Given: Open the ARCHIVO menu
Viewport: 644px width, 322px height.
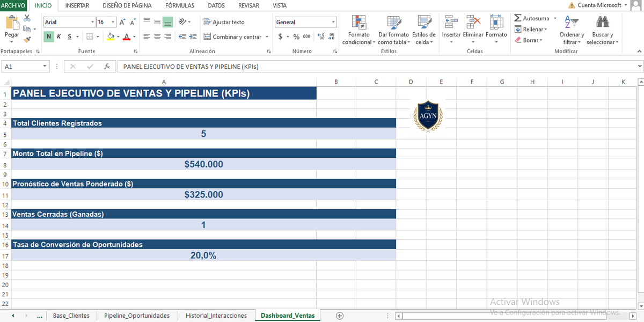Looking at the screenshot, I should click(x=13, y=5).
